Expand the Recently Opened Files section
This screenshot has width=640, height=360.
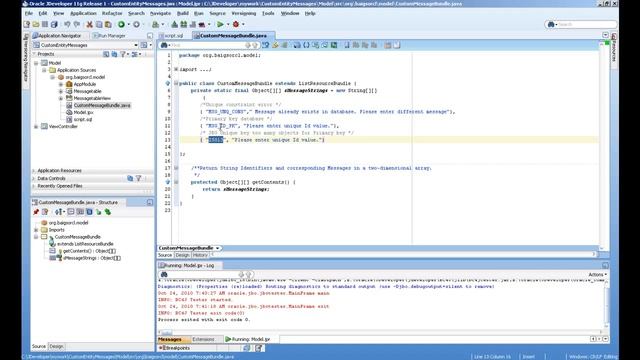(x=34, y=186)
